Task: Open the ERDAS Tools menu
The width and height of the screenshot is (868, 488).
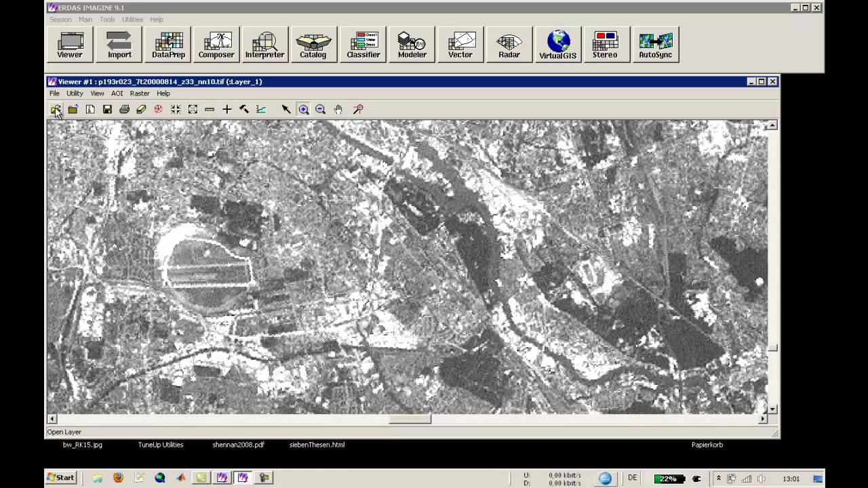Action: coord(107,20)
